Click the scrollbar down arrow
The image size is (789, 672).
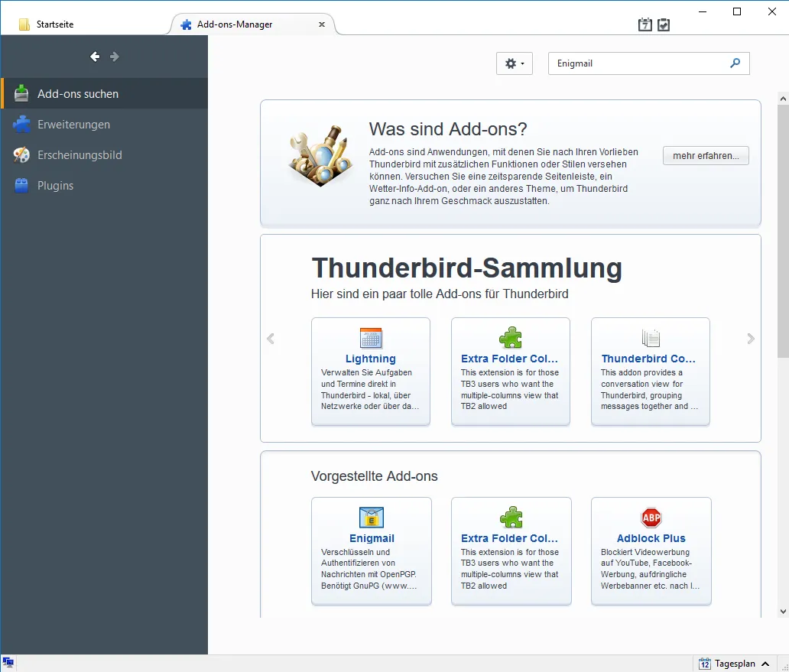coord(783,612)
